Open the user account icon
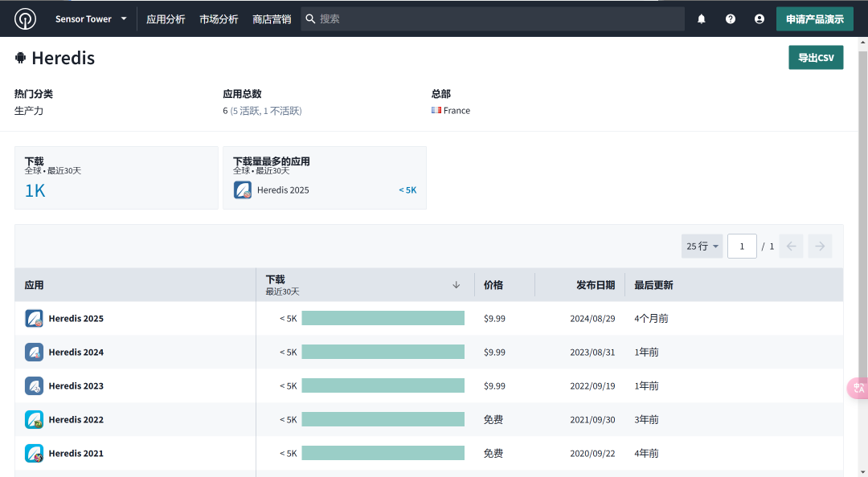The height and width of the screenshot is (477, 868). (759, 18)
